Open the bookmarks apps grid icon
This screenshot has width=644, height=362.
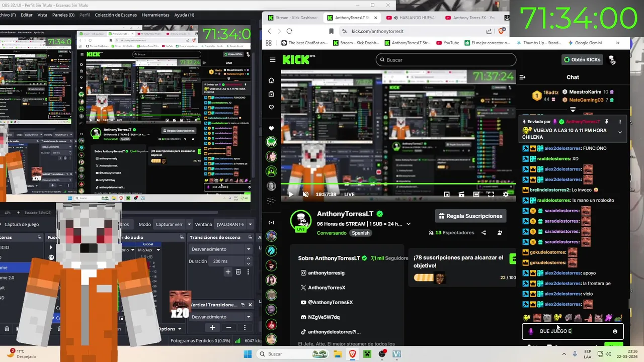(269, 43)
